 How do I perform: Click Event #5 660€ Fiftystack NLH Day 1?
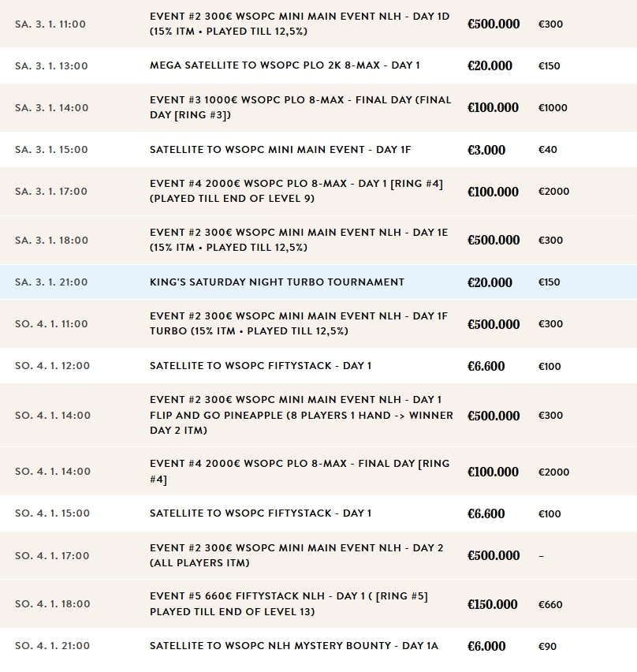(289, 603)
